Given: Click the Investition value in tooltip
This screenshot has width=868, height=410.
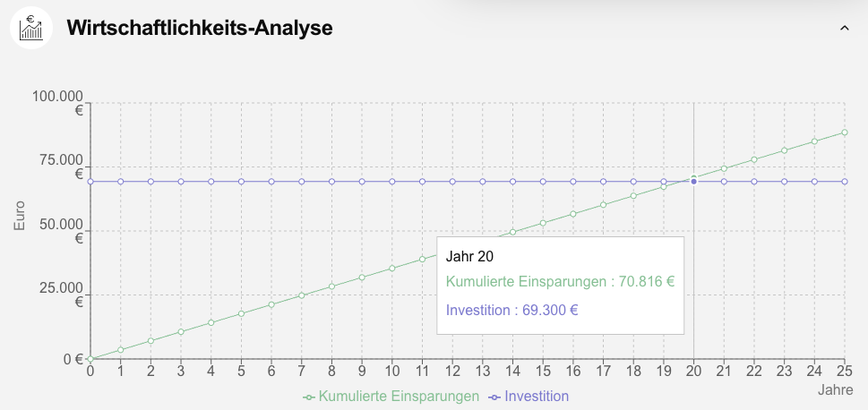Looking at the screenshot, I should (512, 310).
